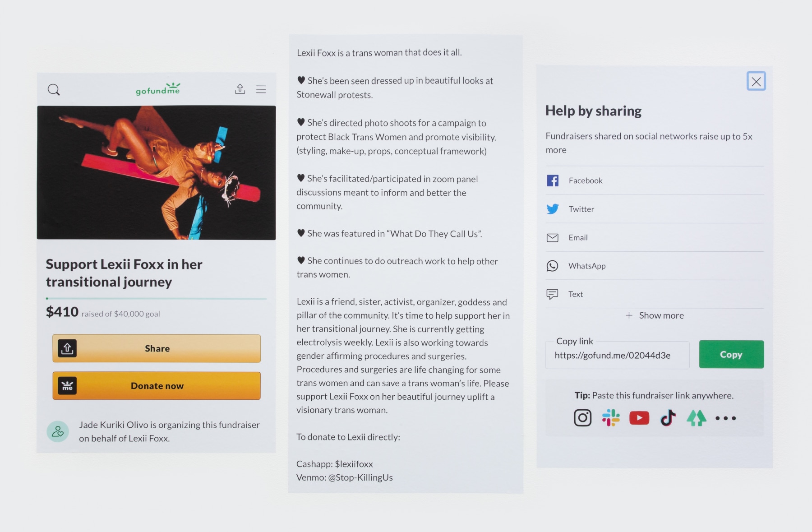Tap the share icon in the header
The image size is (812, 532).
coord(240,89)
